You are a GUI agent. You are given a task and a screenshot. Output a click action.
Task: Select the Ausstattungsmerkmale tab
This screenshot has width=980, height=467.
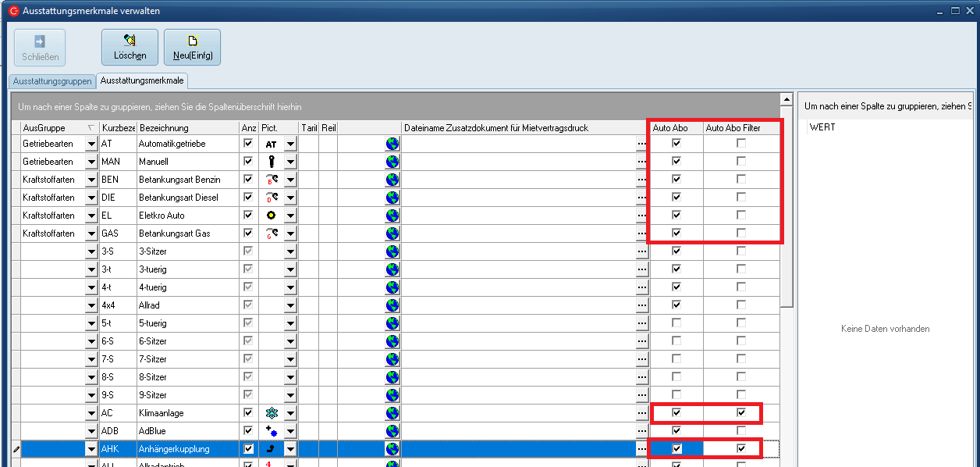[x=142, y=81]
